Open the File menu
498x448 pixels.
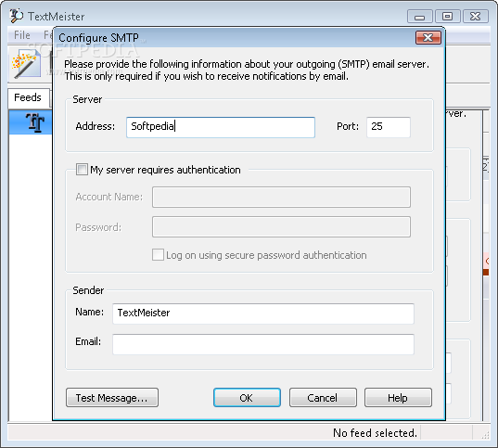pyautogui.click(x=22, y=35)
